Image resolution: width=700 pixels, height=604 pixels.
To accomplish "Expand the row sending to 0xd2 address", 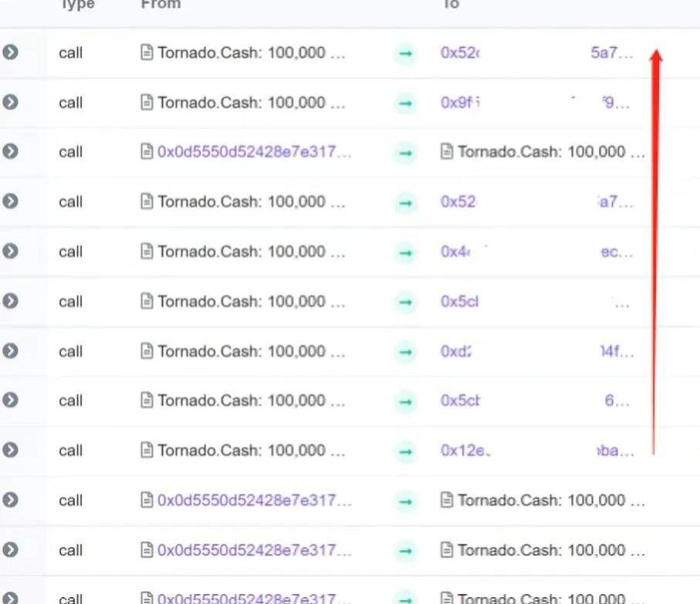I will [10, 351].
